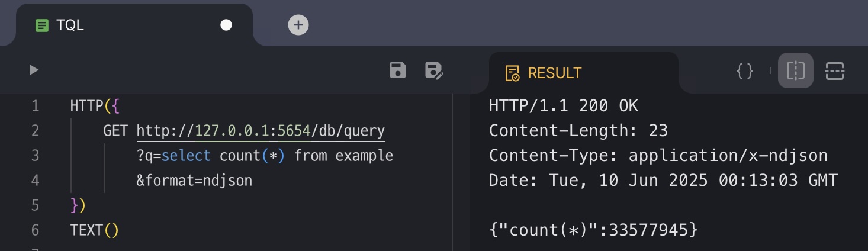Click the Save As icon with pencil

click(x=434, y=70)
